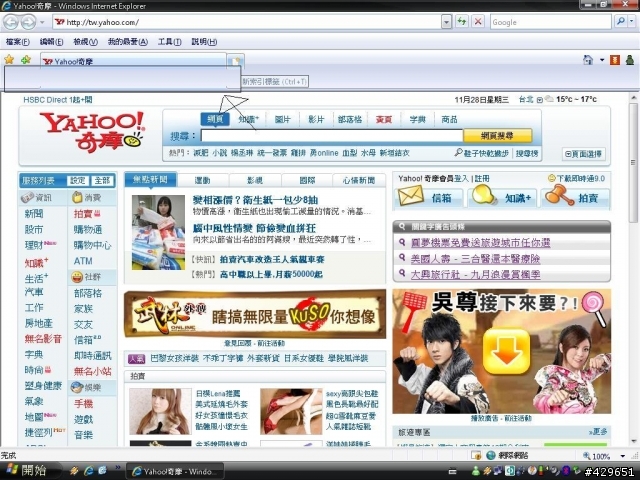640x480 pixels.
Task: Select the 影片 search tab
Action: (x=316, y=120)
